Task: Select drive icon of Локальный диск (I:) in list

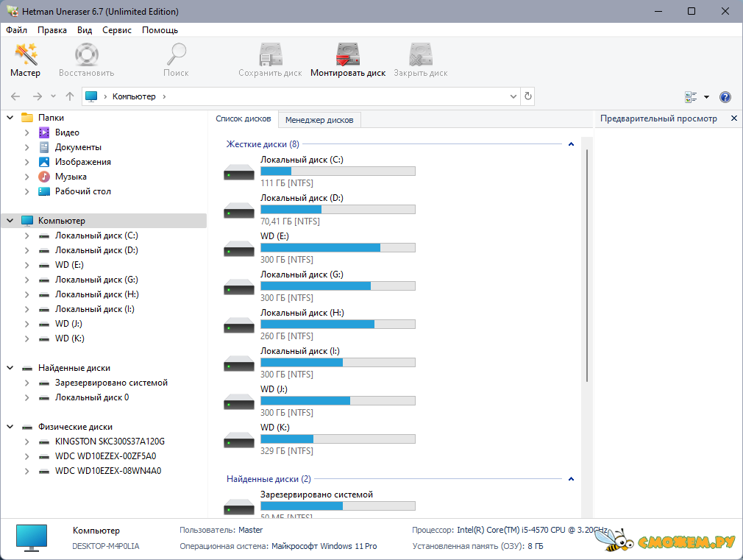Action: pyautogui.click(x=239, y=364)
